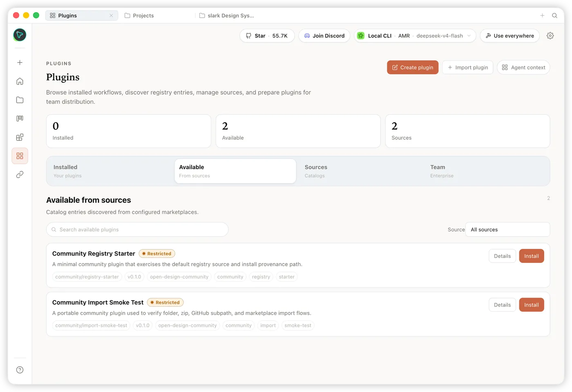
Task: Click the v0.1.0 tag on Import Smoke Test
Action: pyautogui.click(x=143, y=325)
